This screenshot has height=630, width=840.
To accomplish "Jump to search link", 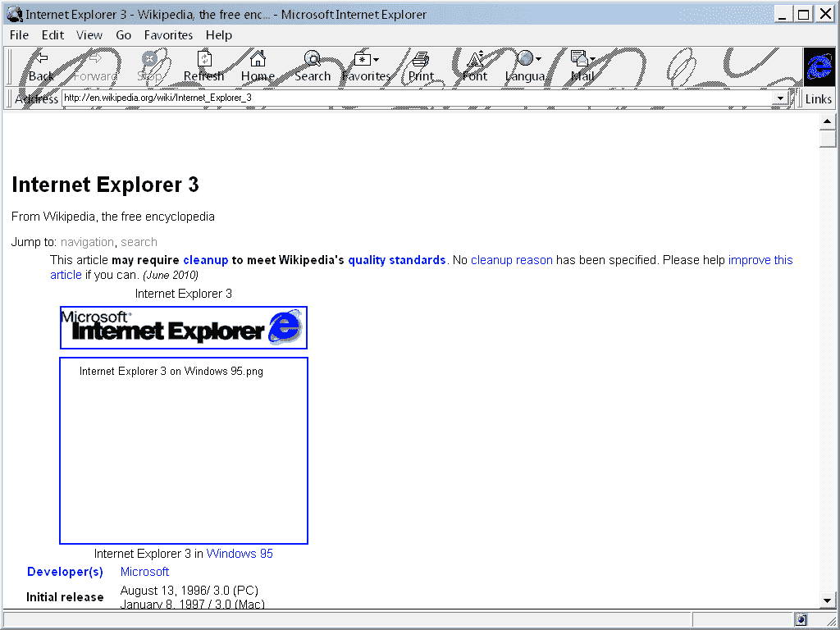I will pos(139,242).
